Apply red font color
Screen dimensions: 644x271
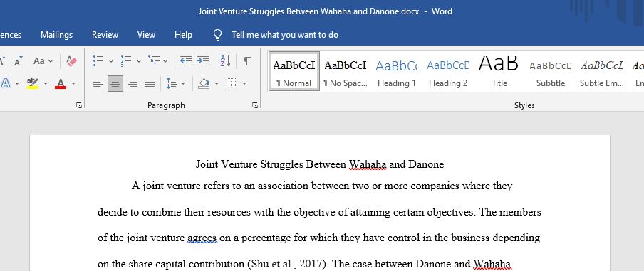point(61,84)
